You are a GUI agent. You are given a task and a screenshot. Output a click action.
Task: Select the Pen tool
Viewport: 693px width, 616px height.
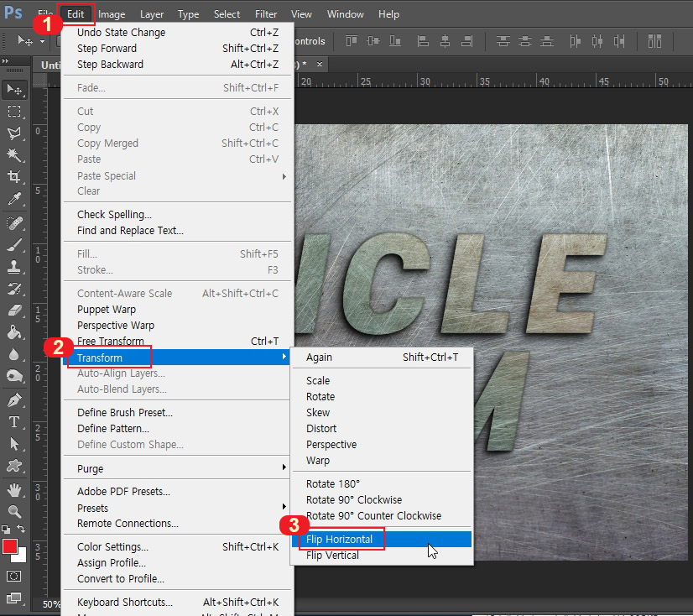click(14, 400)
